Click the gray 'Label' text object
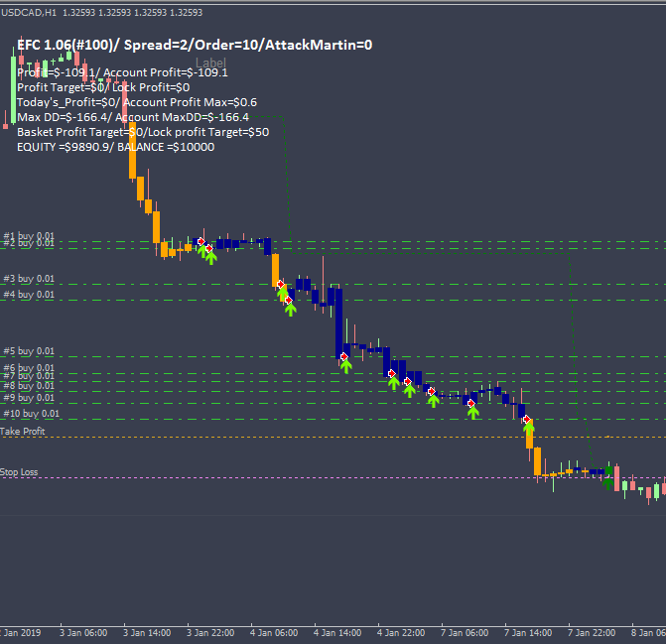Image resolution: width=666 pixels, height=644 pixels. [211, 63]
